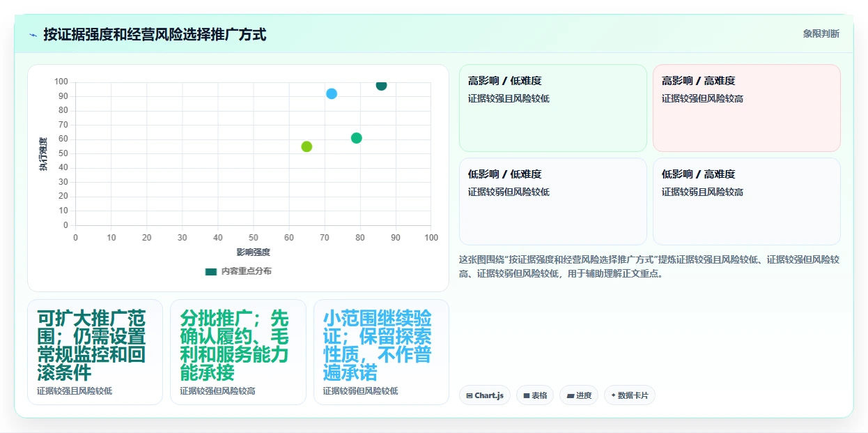Open the 高影响 / 低难度 quadrant card
Image resolution: width=868 pixels, height=433 pixels.
pyautogui.click(x=553, y=108)
